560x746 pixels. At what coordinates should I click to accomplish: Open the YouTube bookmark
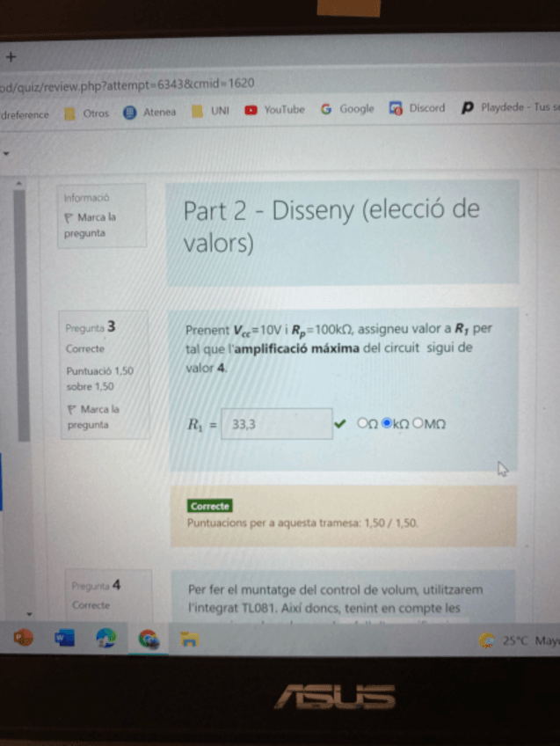pos(275,110)
